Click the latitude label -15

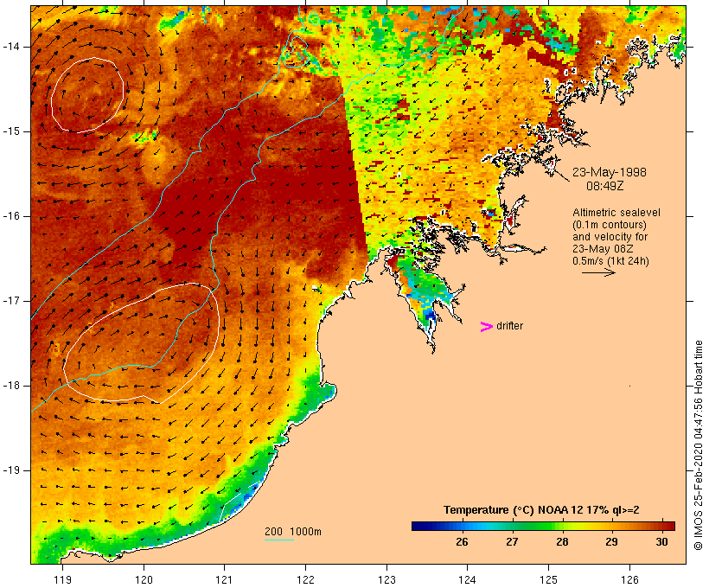click(x=11, y=131)
